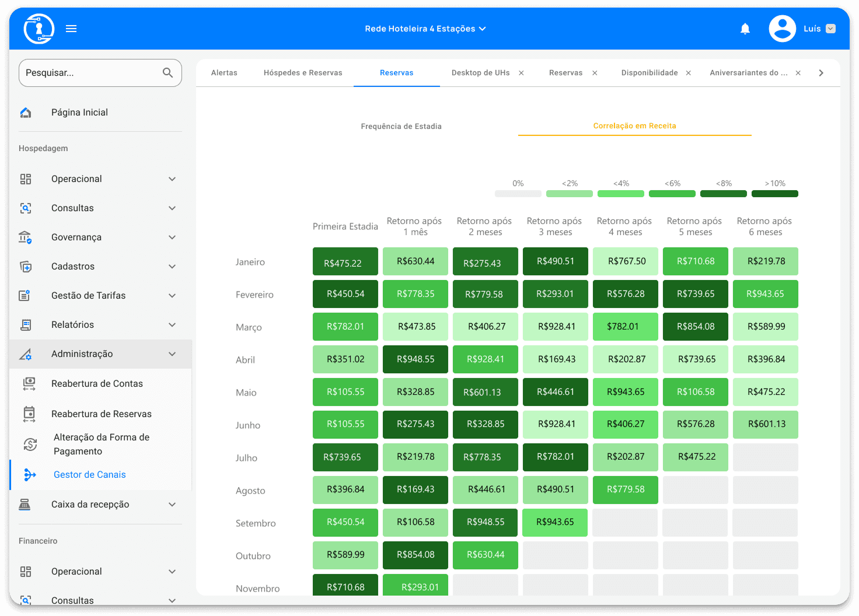Switch to the Frequência de Estadia tab
This screenshot has width=859, height=616.
(401, 127)
